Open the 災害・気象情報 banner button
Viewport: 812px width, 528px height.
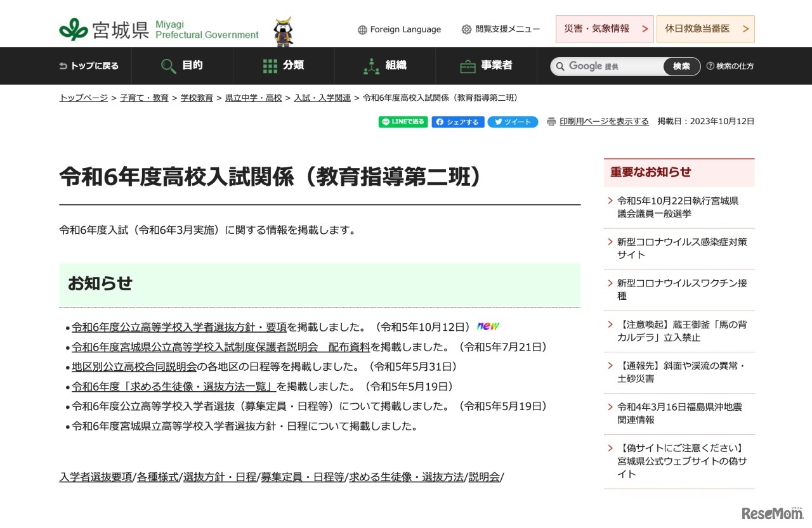(603, 29)
